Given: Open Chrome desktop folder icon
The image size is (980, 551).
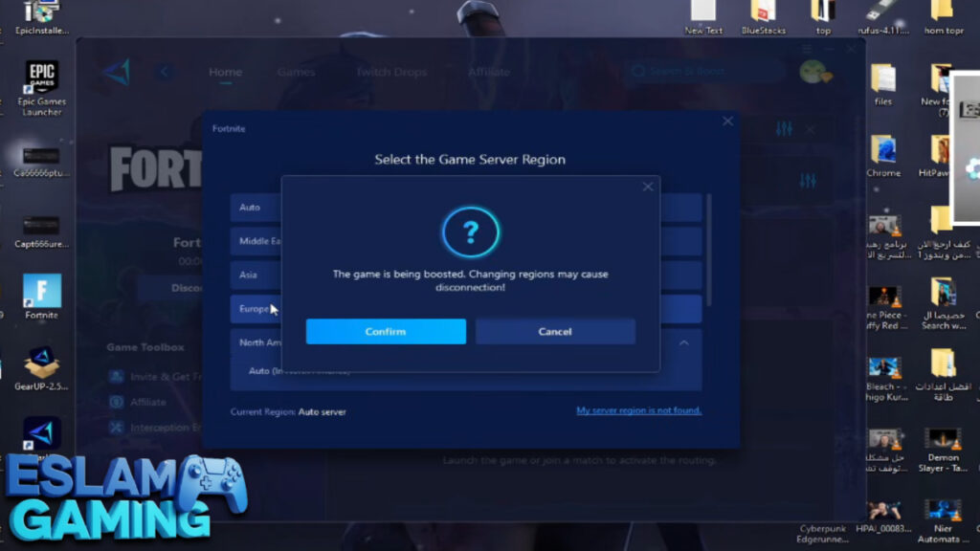Looking at the screenshot, I should pyautogui.click(x=883, y=156).
